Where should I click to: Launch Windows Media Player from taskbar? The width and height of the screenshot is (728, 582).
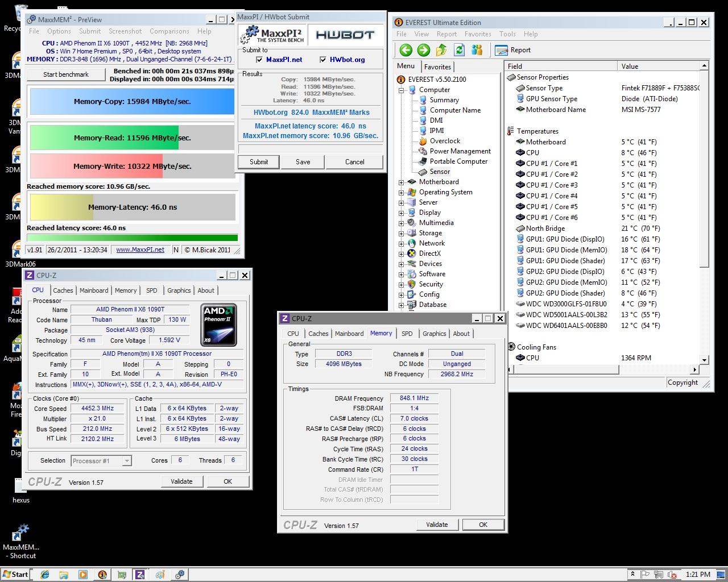tap(83, 575)
